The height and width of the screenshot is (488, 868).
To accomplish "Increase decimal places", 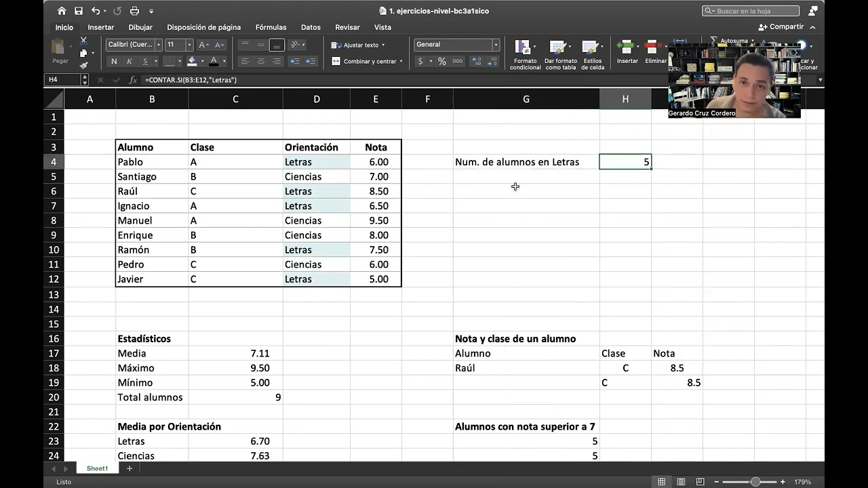I will [x=477, y=61].
